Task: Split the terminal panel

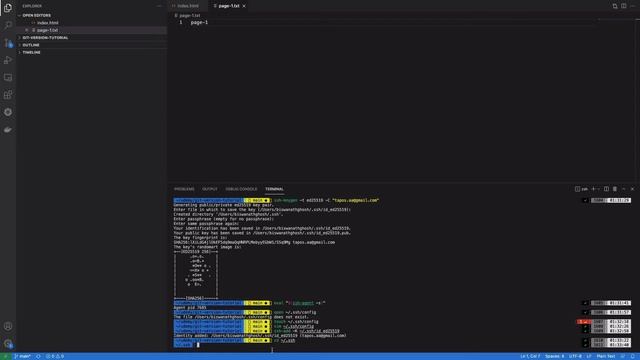Action: 606,189
